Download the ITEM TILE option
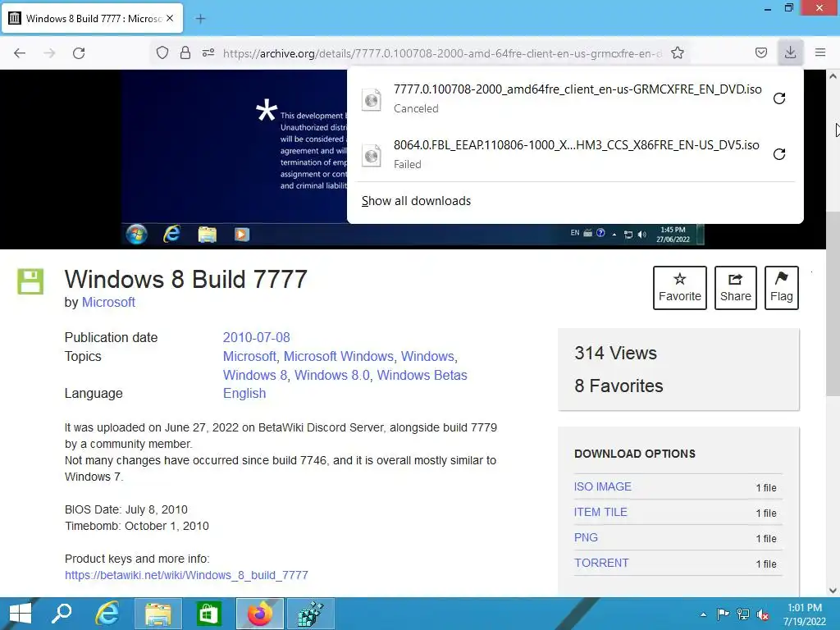The height and width of the screenshot is (630, 840). [x=600, y=512]
